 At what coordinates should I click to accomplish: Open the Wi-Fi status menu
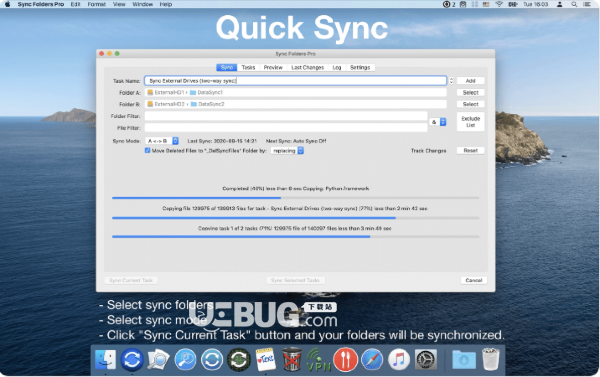(x=499, y=4)
